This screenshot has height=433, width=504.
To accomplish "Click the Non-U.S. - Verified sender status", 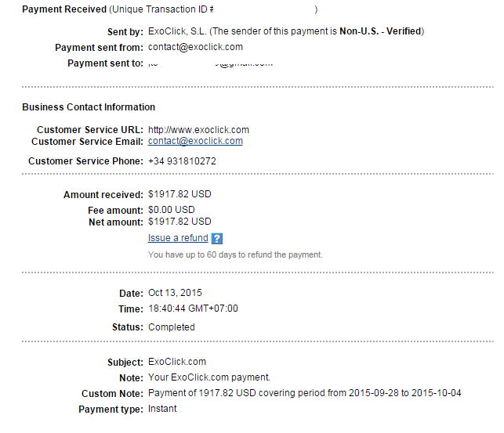I will [x=380, y=31].
